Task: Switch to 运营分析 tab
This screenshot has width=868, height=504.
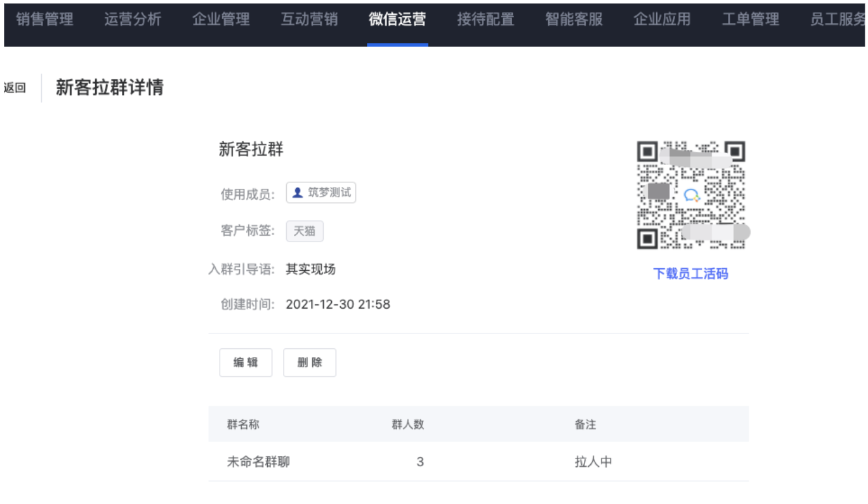Action: click(x=133, y=20)
